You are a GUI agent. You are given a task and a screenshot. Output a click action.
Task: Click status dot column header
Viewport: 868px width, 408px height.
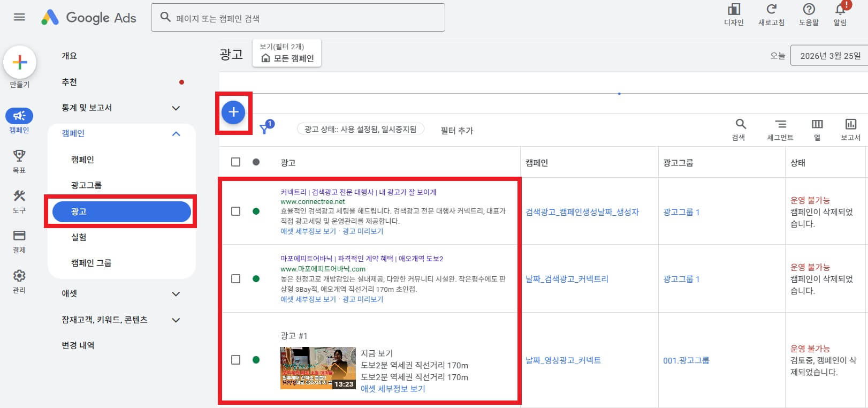256,162
